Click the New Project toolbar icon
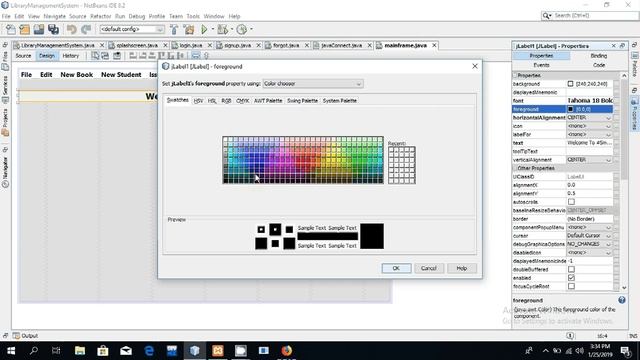Viewport: 640px width, 360px height. [x=24, y=29]
